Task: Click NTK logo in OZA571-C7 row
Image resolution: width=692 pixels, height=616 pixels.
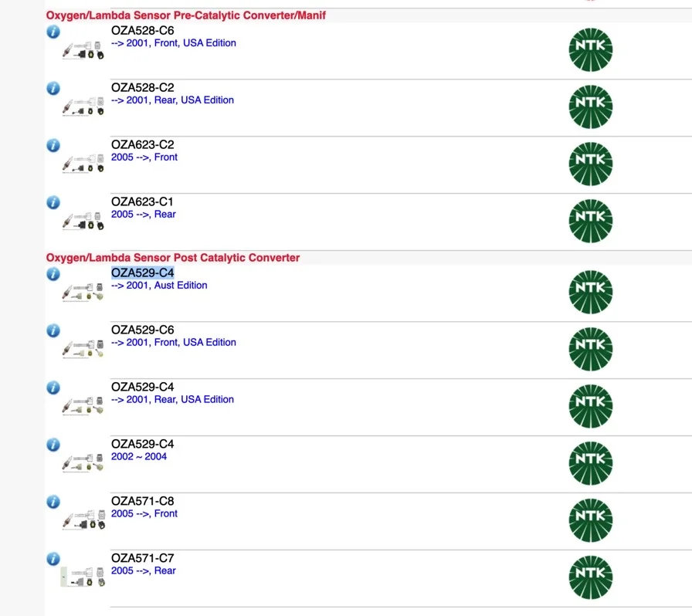Action: click(x=591, y=577)
